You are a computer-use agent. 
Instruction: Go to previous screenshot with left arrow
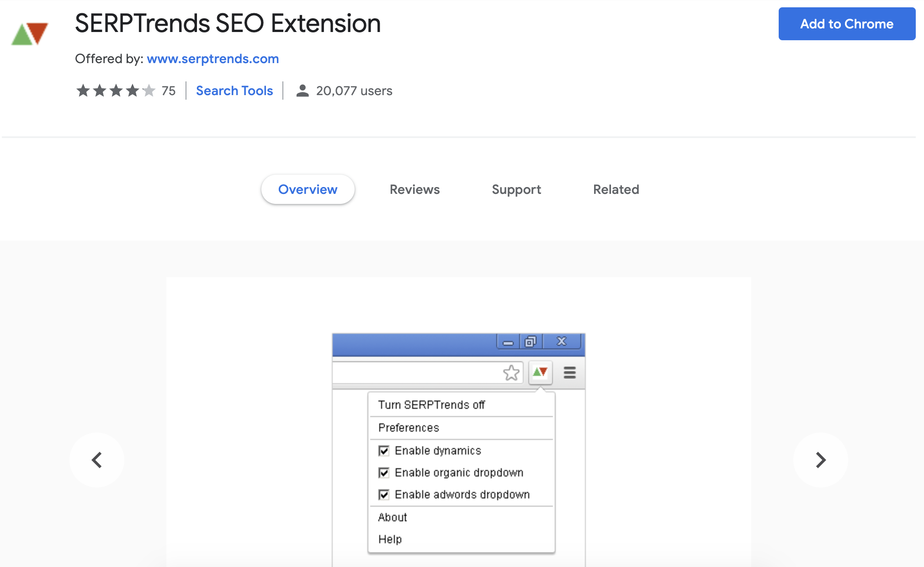coord(97,460)
